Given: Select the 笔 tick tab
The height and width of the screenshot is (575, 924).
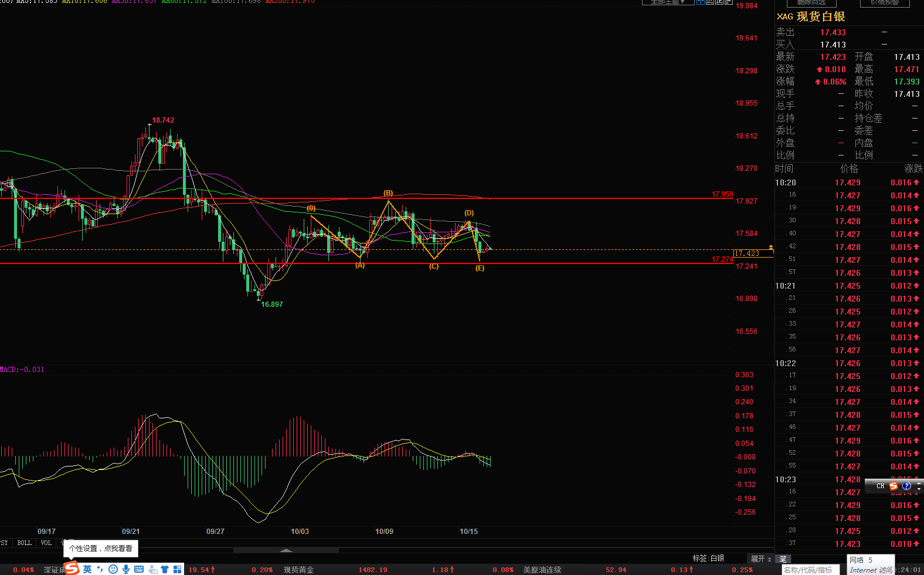Looking at the screenshot, I should coord(783,559).
